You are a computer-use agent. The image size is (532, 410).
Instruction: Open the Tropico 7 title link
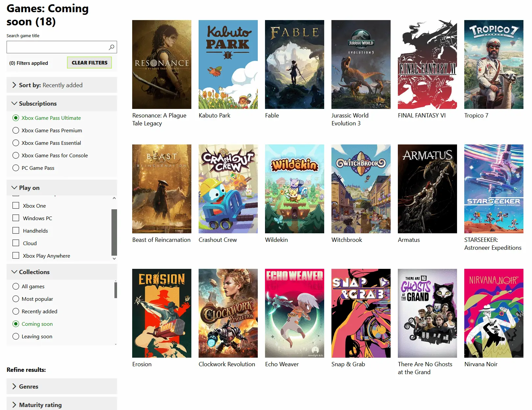[476, 115]
